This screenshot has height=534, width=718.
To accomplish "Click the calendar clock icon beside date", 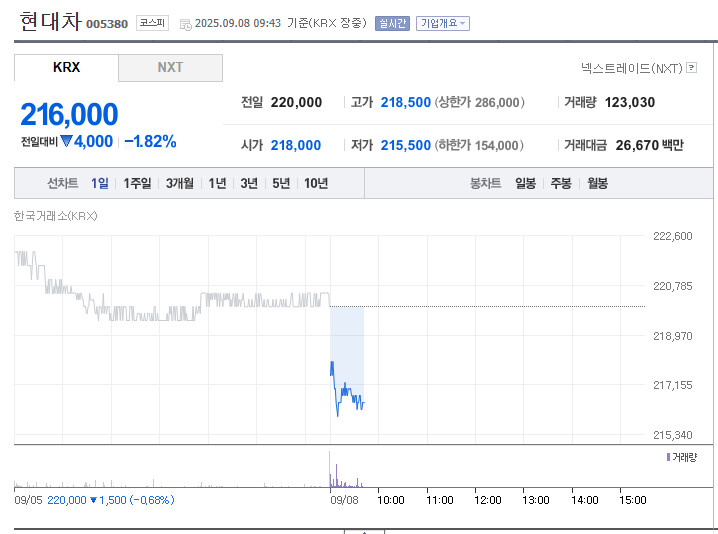I will point(185,25).
